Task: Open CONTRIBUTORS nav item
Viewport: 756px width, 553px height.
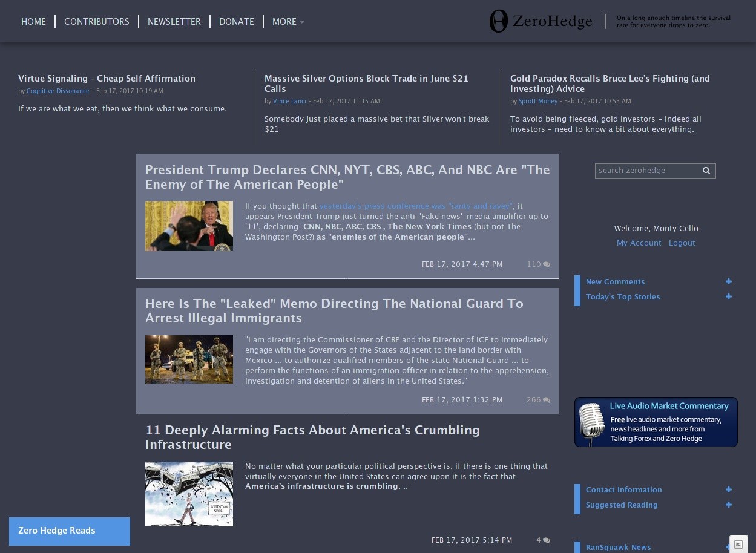Action: coord(97,21)
